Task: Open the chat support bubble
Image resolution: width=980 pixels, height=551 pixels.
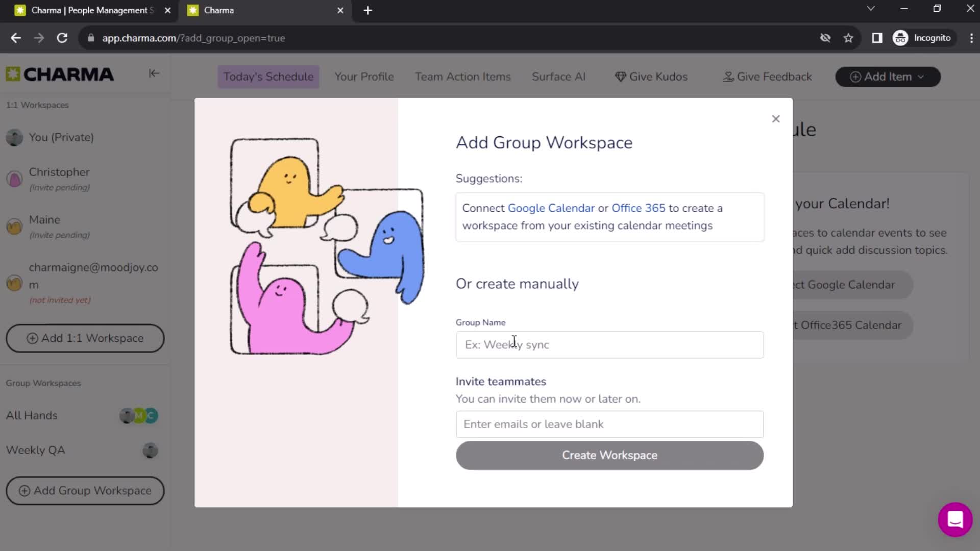Action: 955,519
